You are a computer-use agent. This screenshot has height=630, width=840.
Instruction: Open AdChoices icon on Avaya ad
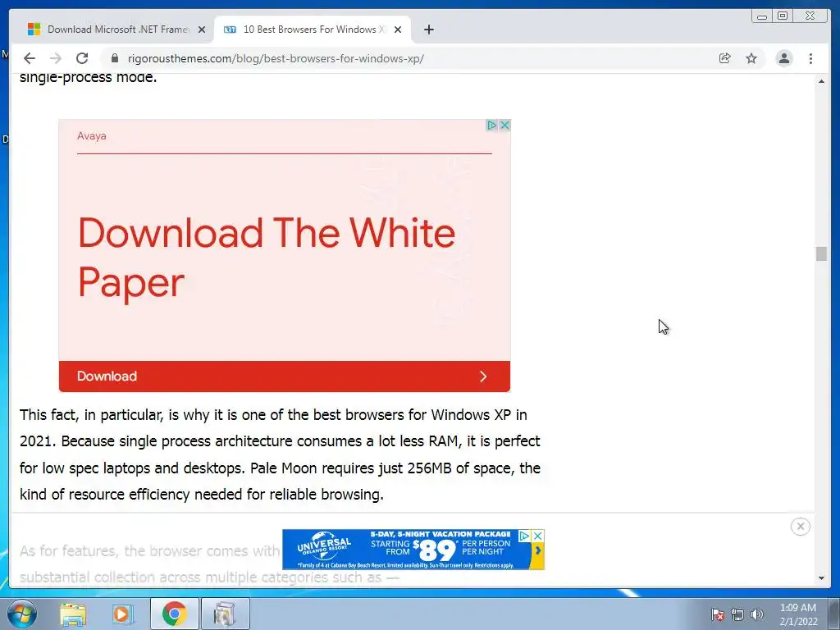(491, 126)
